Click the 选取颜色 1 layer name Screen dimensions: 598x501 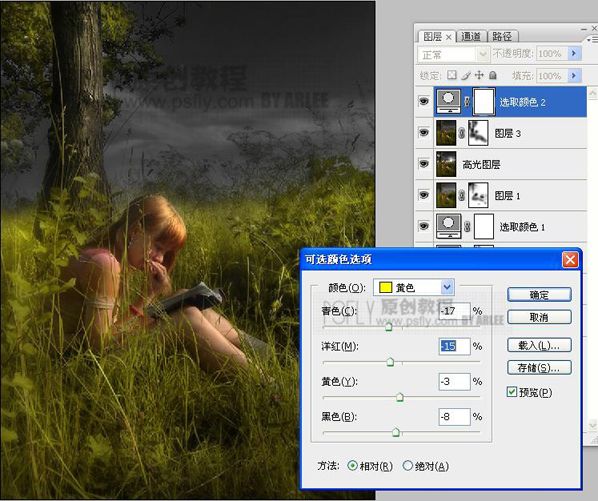522,227
